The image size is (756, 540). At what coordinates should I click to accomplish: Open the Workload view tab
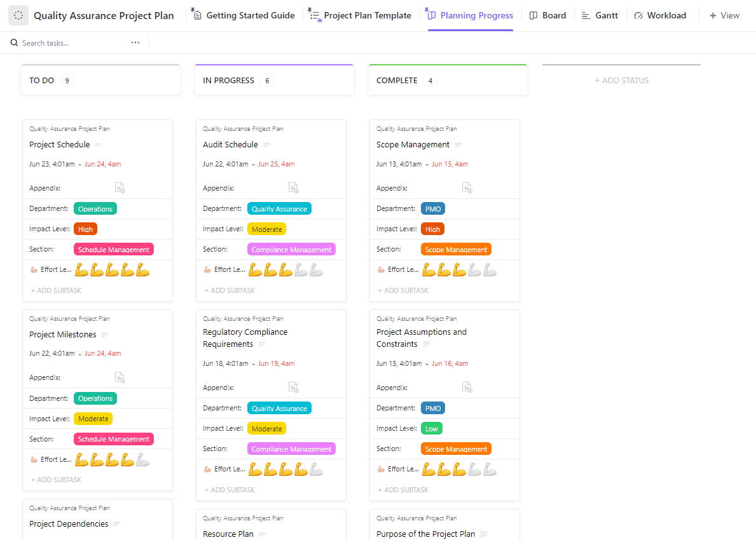coord(660,15)
